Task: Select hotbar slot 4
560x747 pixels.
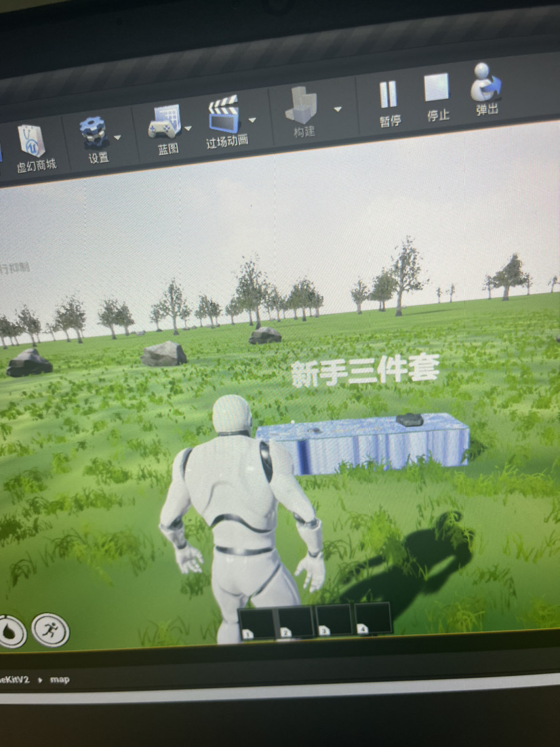Action: click(x=373, y=618)
